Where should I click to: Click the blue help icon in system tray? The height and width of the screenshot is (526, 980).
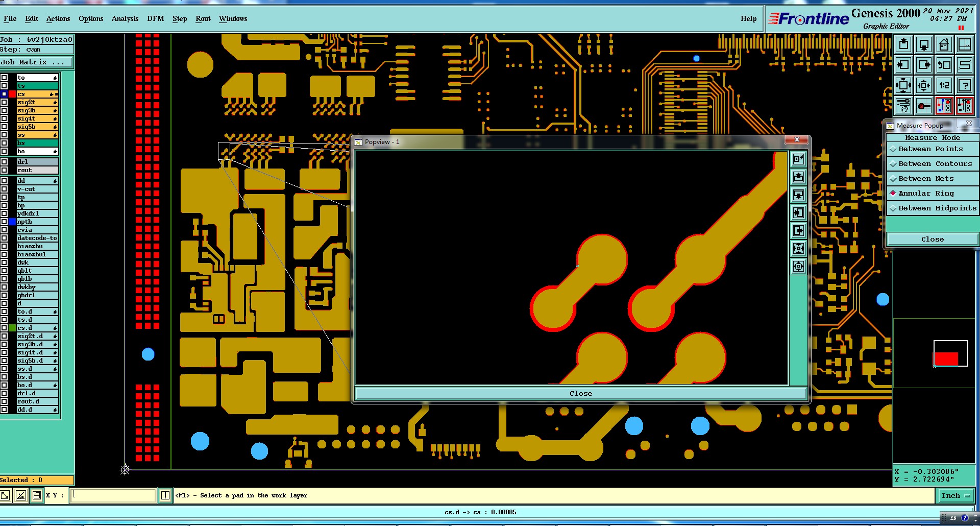click(x=965, y=518)
